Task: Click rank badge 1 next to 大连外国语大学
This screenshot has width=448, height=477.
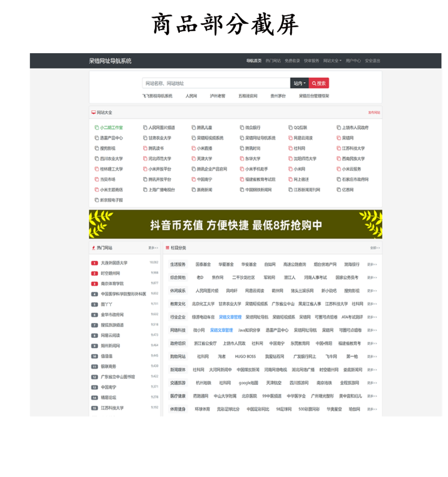Action: (x=94, y=263)
